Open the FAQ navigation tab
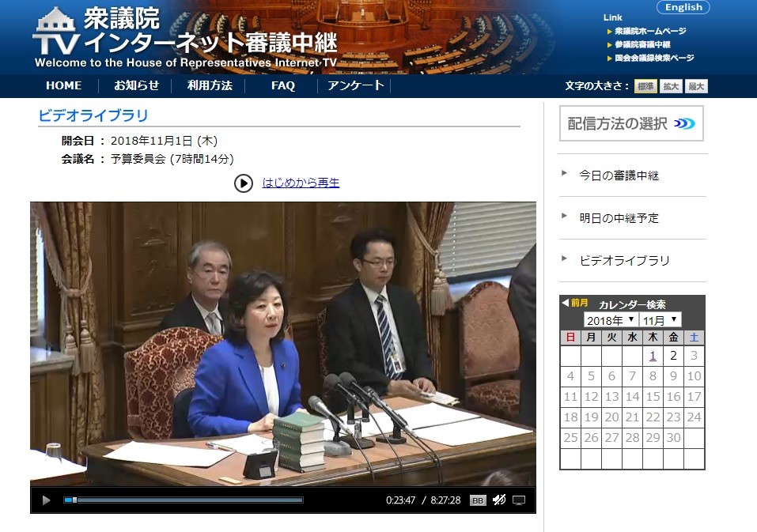 282,85
